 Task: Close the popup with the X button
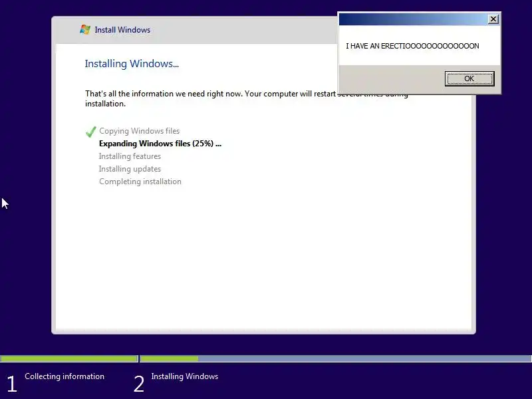[493, 19]
